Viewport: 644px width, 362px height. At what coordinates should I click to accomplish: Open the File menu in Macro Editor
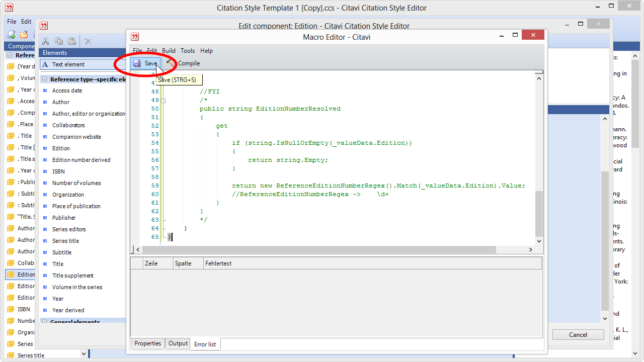click(137, 51)
